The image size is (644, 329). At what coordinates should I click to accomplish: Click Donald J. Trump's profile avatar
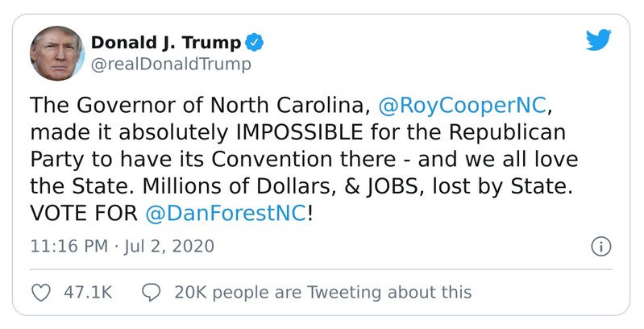[56, 52]
